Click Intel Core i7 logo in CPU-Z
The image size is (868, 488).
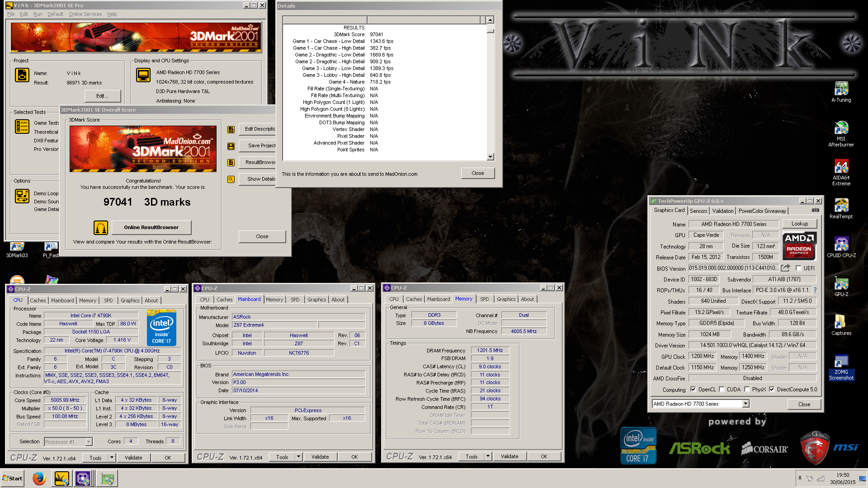(161, 328)
